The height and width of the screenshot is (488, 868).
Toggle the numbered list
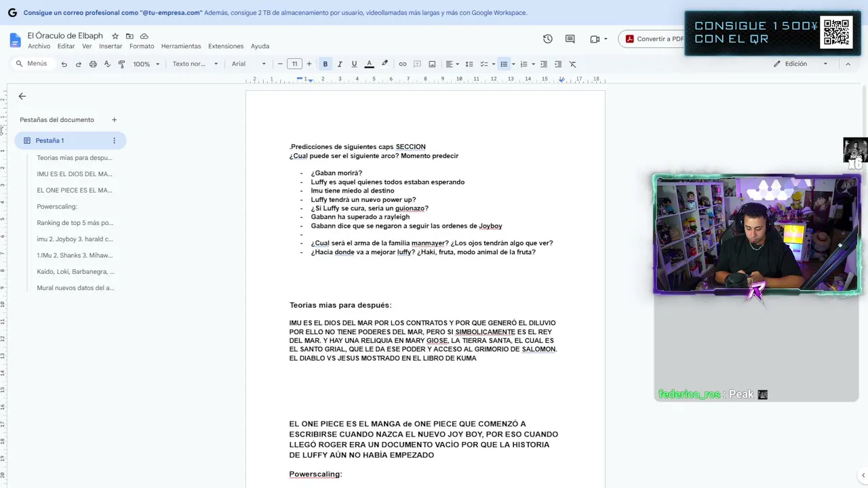[x=524, y=64]
